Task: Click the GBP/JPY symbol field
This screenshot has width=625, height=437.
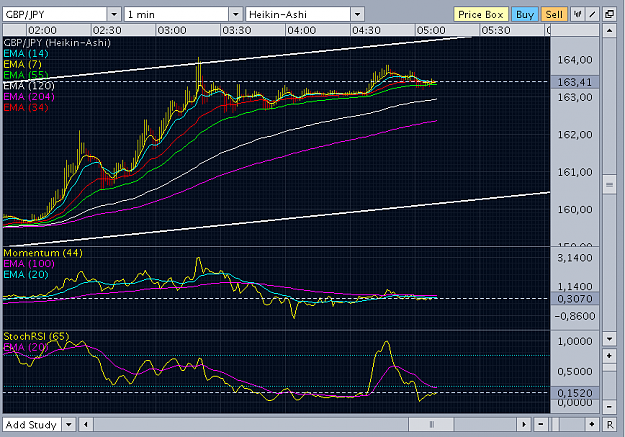Action: click(x=55, y=15)
